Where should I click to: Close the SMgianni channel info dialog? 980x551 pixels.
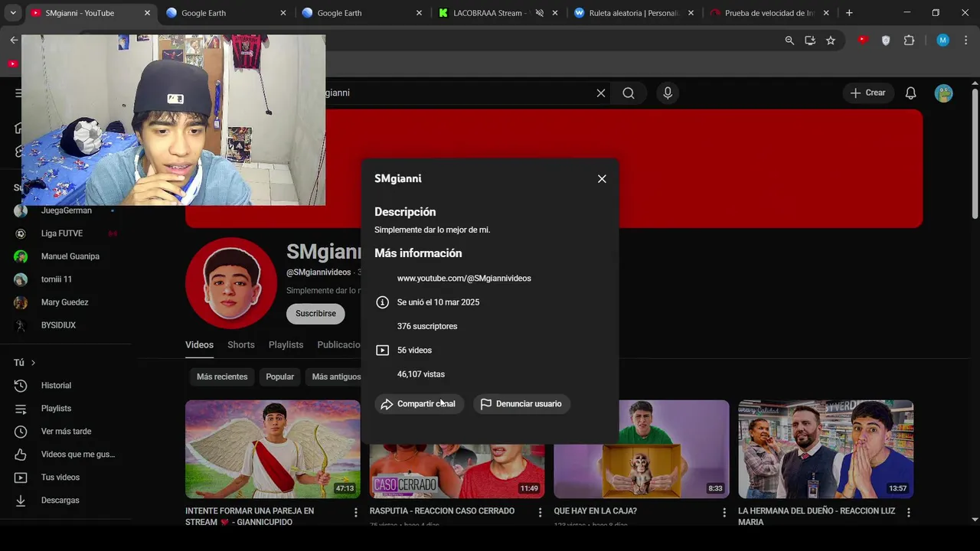[x=602, y=178]
